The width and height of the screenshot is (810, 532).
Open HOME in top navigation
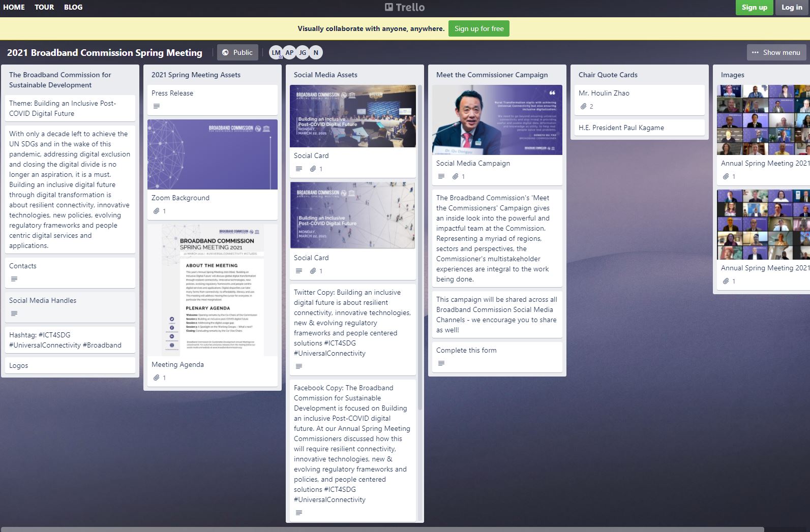coord(14,7)
